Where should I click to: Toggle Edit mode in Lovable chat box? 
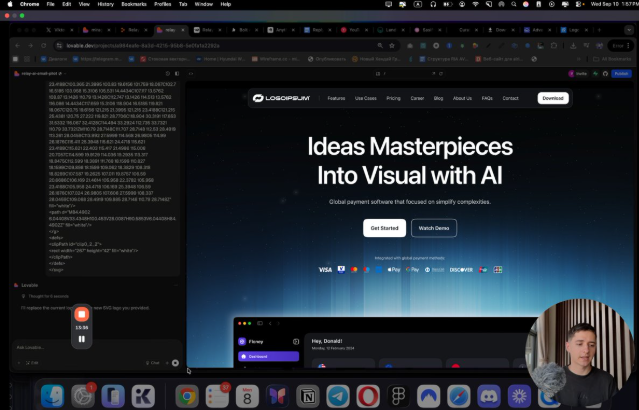32,363
